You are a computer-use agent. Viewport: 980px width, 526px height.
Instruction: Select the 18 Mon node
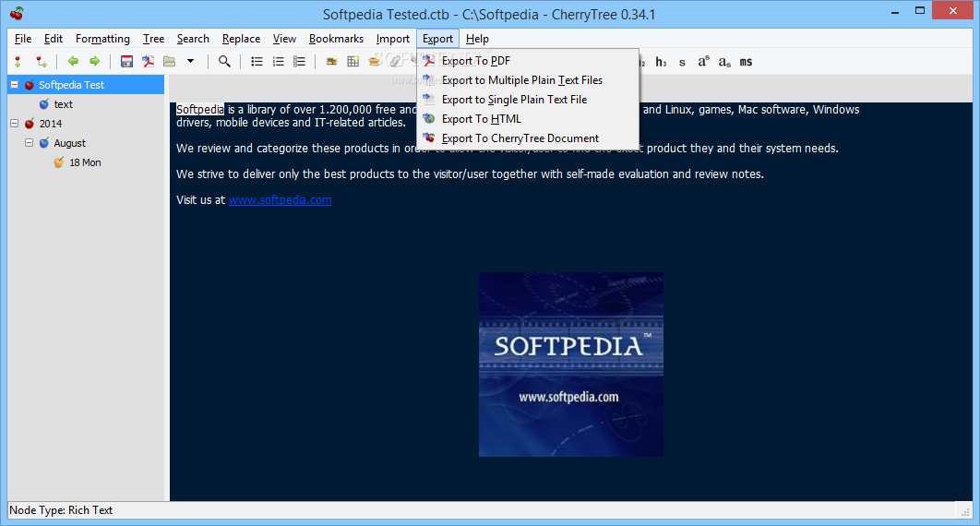85,162
